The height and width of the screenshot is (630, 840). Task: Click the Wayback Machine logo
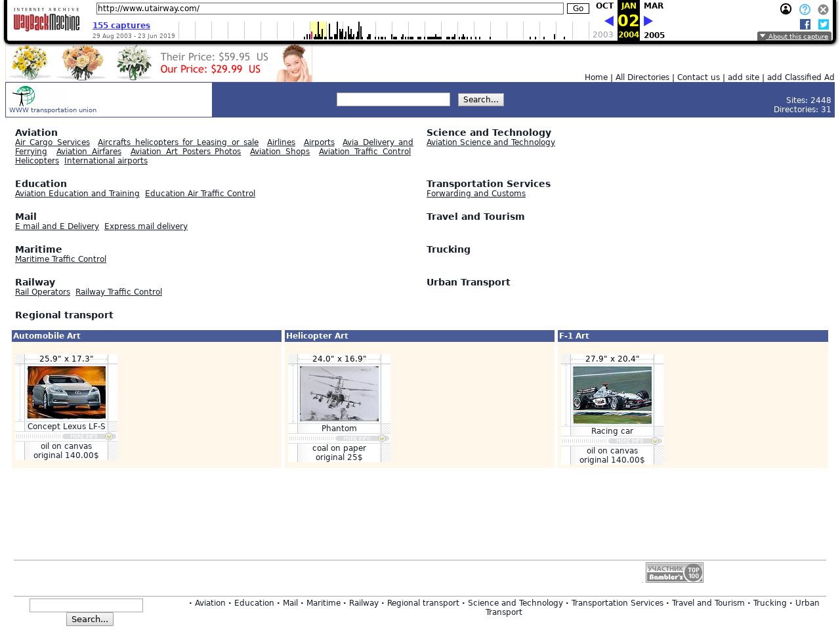point(47,20)
